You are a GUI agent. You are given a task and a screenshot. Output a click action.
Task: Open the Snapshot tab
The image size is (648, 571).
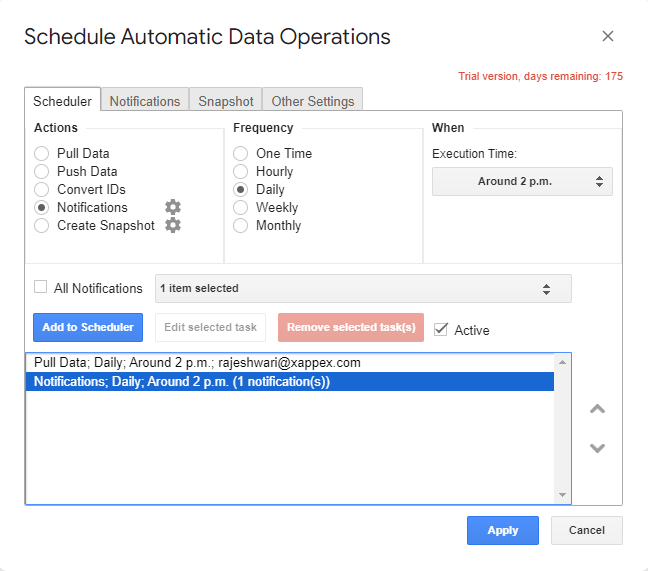(226, 101)
